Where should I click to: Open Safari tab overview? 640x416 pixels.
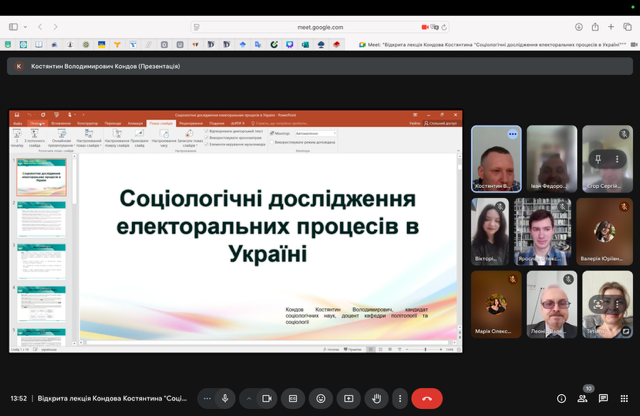point(627,27)
